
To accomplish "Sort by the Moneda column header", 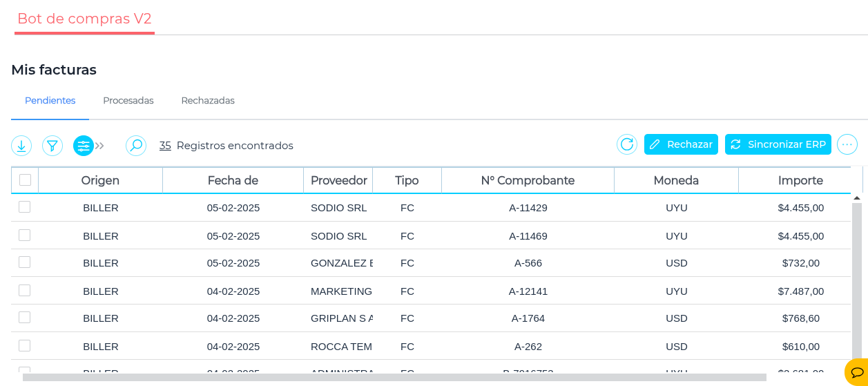I will coord(677,180).
